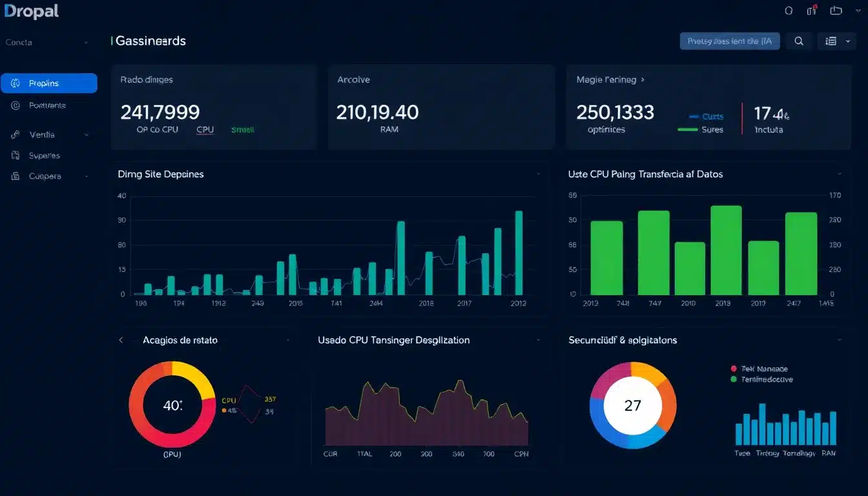Open notifications via the bell icon
Viewport: 868px width, 496px height.
[811, 10]
